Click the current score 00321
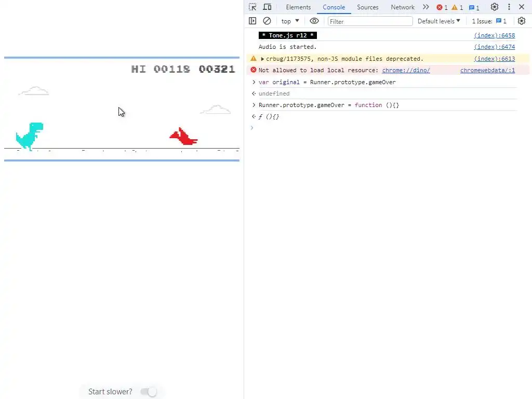This screenshot has width=532, height=399. pos(217,69)
